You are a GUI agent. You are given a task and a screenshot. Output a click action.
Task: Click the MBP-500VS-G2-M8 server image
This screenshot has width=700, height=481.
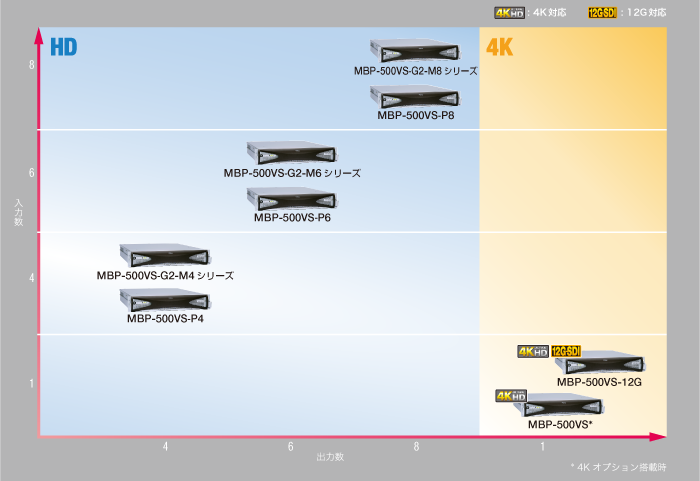pos(414,51)
